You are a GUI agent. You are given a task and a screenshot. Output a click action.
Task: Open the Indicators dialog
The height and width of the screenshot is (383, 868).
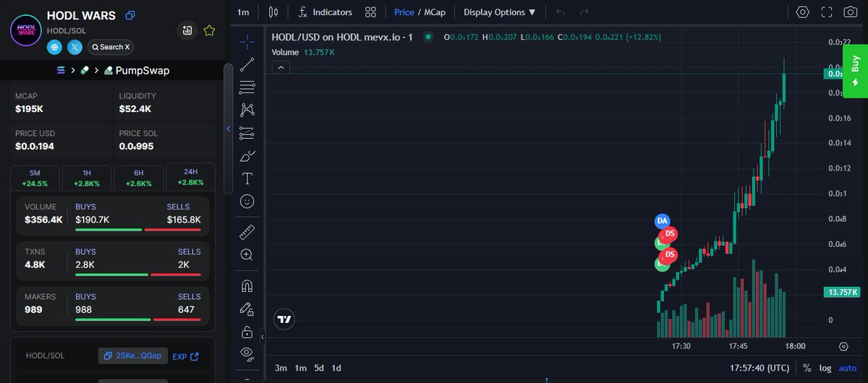(325, 12)
